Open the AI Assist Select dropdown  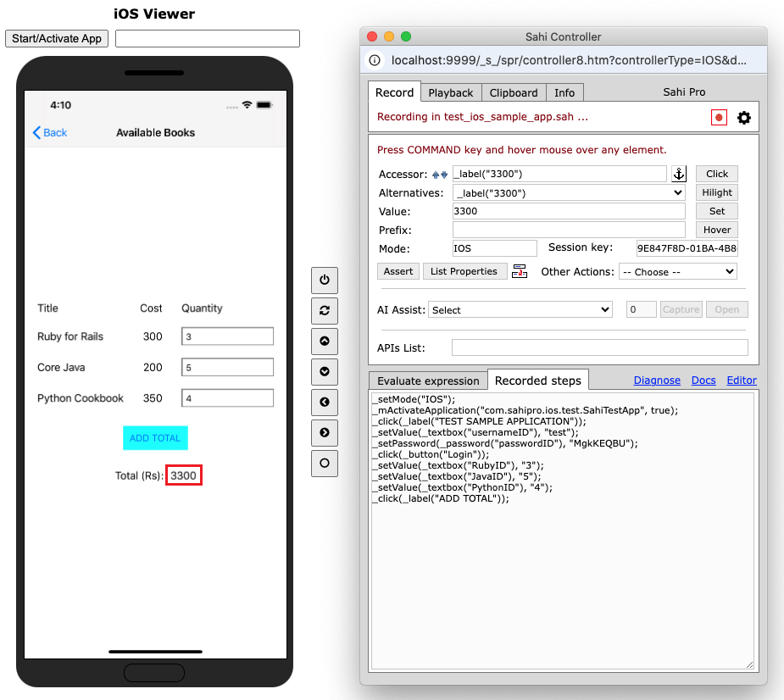(x=520, y=310)
